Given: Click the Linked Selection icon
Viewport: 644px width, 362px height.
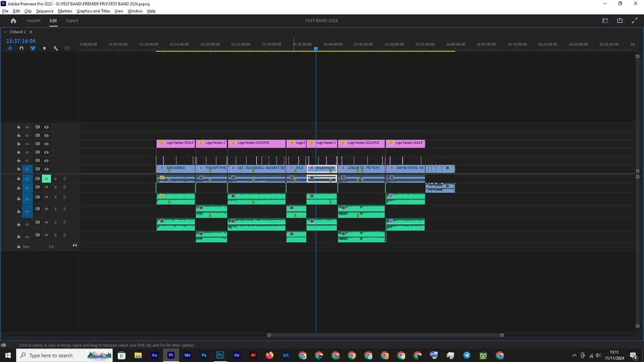Looking at the screenshot, I should click(33, 48).
